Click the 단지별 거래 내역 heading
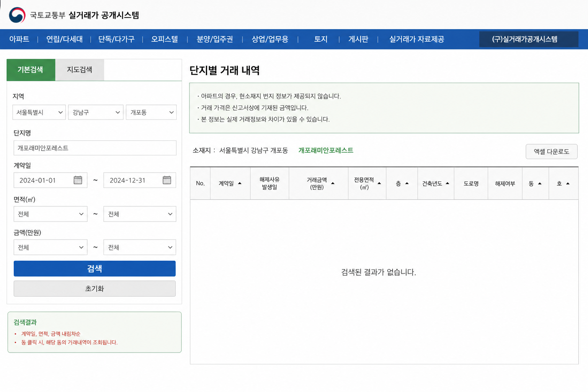This screenshot has width=588, height=392. click(x=225, y=70)
